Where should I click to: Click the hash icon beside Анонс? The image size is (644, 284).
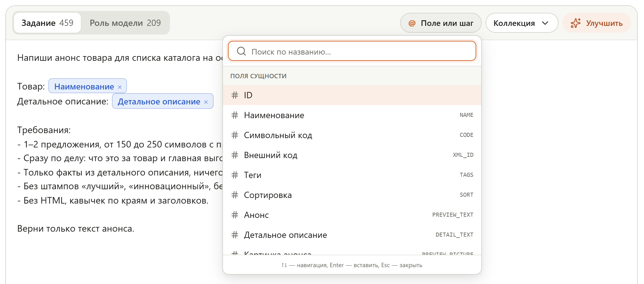235,215
